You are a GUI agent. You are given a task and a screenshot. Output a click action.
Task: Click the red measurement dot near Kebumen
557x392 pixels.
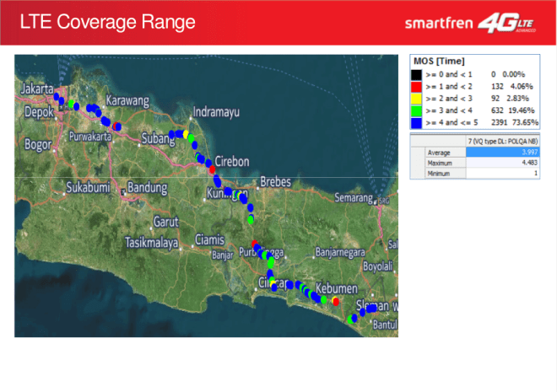336,302
